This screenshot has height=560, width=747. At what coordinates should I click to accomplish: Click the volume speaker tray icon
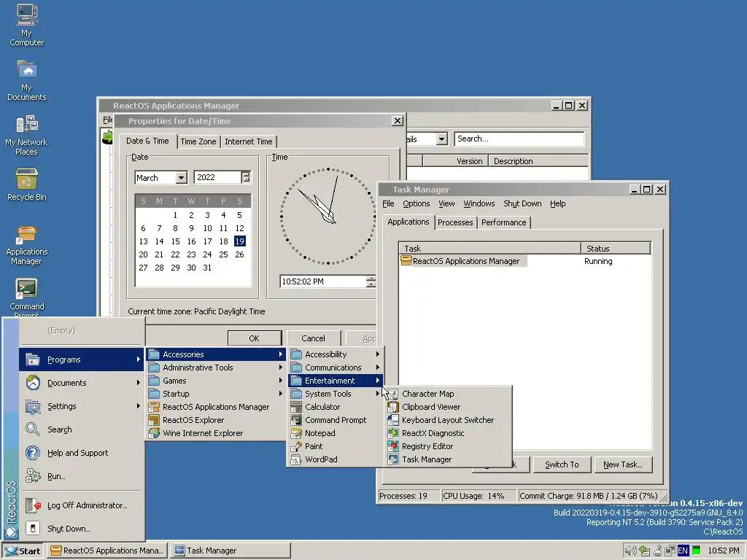click(630, 551)
